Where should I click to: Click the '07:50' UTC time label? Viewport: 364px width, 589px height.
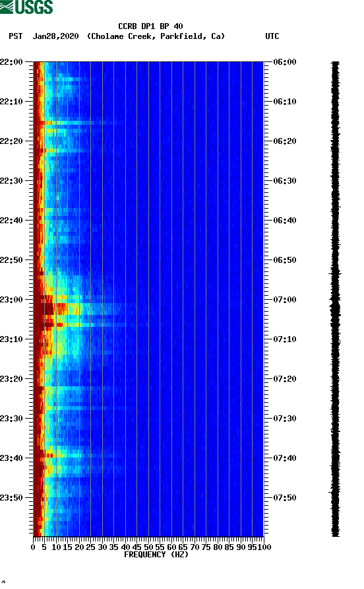(x=285, y=498)
